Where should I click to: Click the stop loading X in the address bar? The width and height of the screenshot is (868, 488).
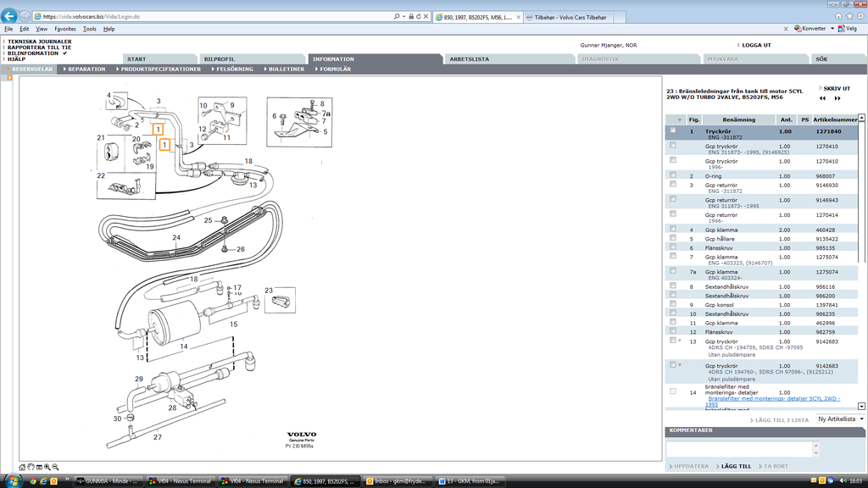pyautogui.click(x=426, y=17)
